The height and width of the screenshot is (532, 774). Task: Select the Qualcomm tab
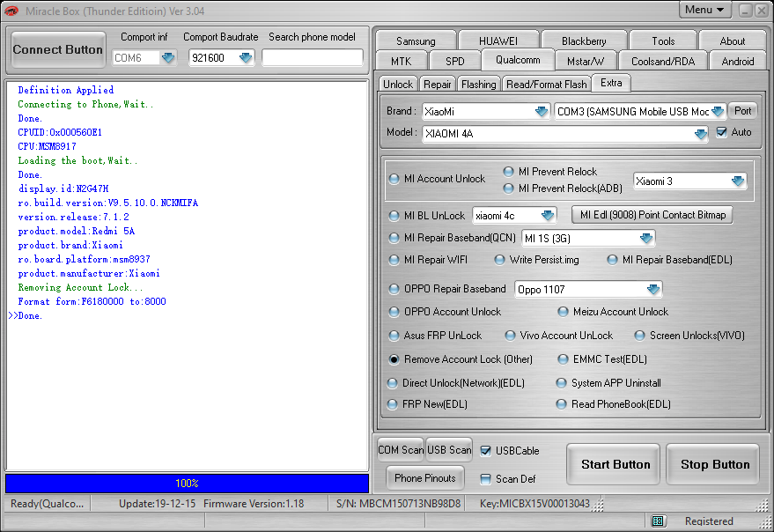click(x=518, y=60)
